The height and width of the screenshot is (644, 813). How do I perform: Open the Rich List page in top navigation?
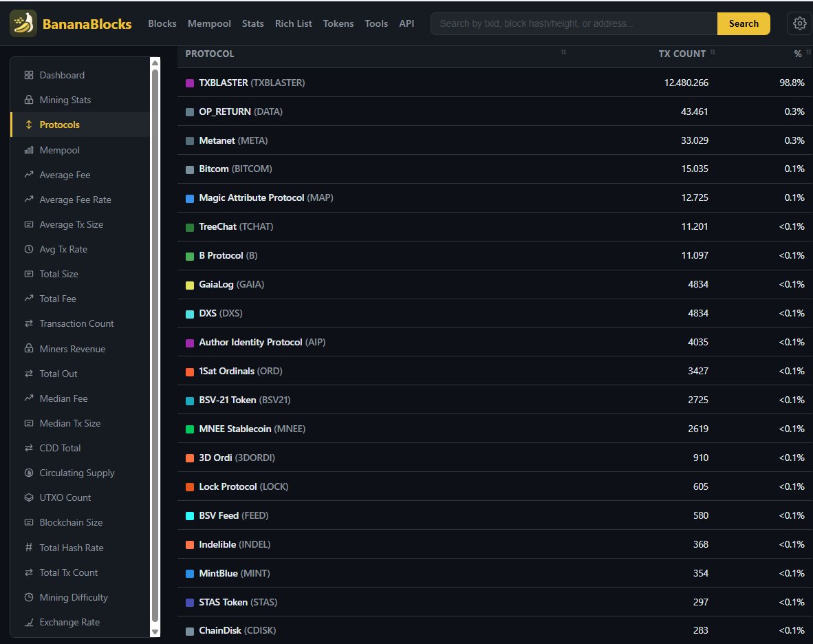pyautogui.click(x=294, y=23)
